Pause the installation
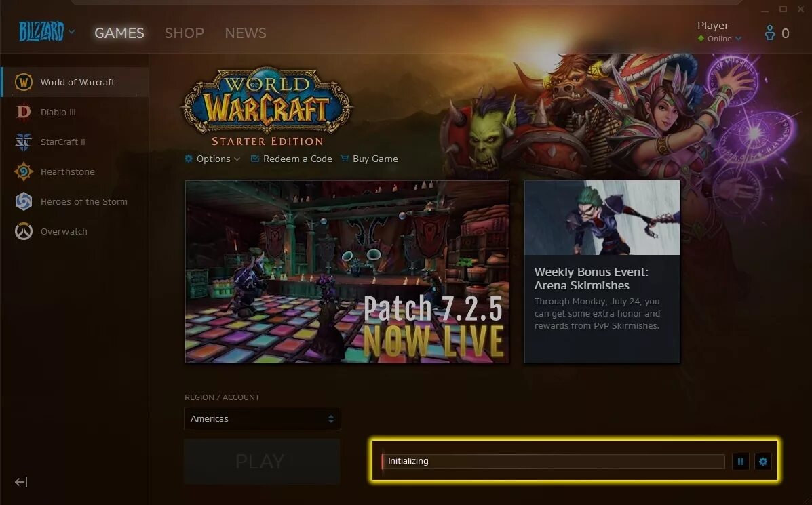Screen dimensions: 812x505 pyautogui.click(x=741, y=461)
